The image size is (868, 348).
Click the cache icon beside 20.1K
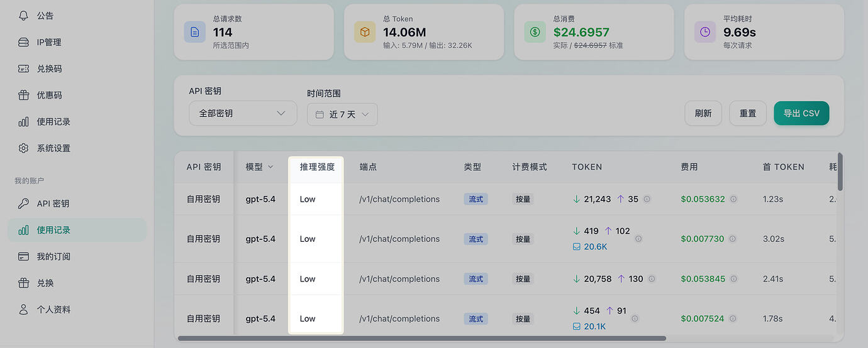click(x=576, y=327)
